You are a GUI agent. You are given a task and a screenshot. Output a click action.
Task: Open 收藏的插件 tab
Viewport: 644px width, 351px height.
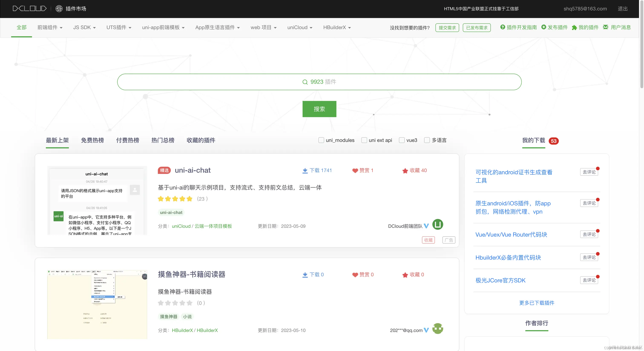point(201,140)
